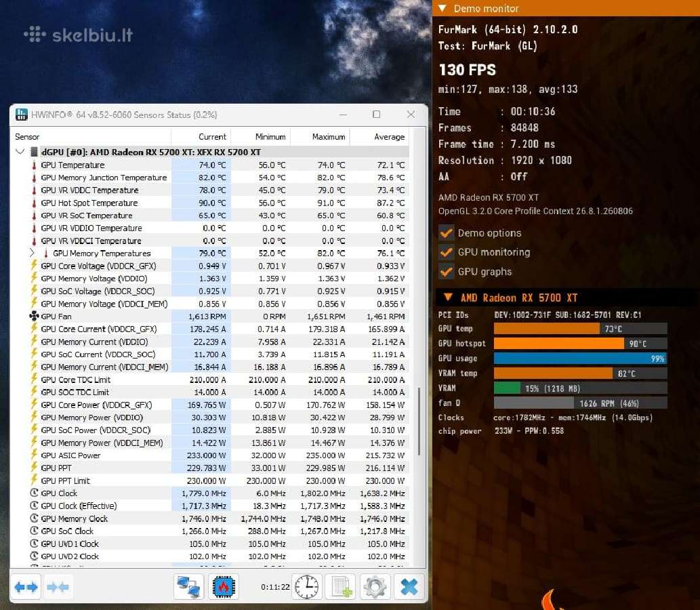This screenshot has width=700, height=610.
Task: Click lightning icon beside GPU Core Voltage row
Action: 34,265
